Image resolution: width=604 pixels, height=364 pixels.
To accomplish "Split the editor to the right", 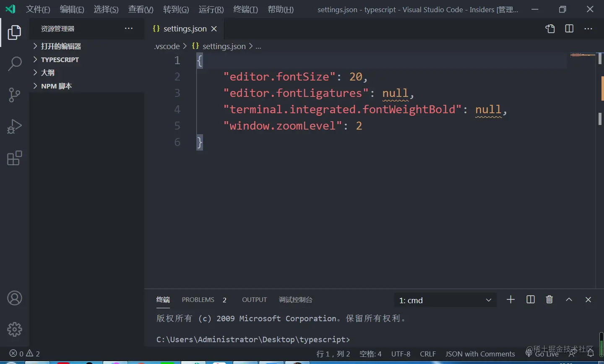I will click(x=569, y=29).
